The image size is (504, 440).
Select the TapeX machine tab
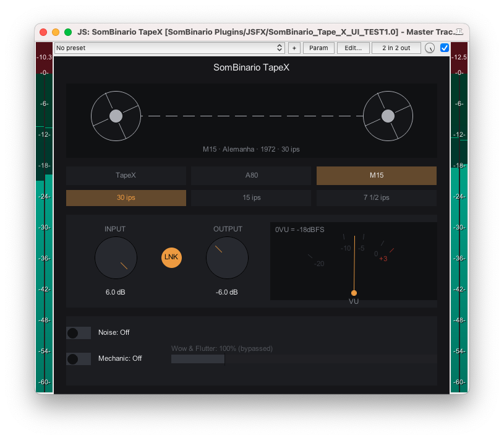coord(126,175)
